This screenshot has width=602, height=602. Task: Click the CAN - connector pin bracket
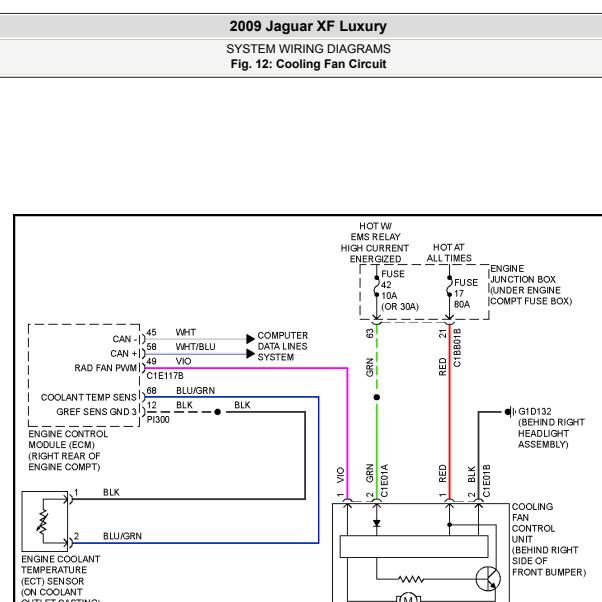point(142,339)
